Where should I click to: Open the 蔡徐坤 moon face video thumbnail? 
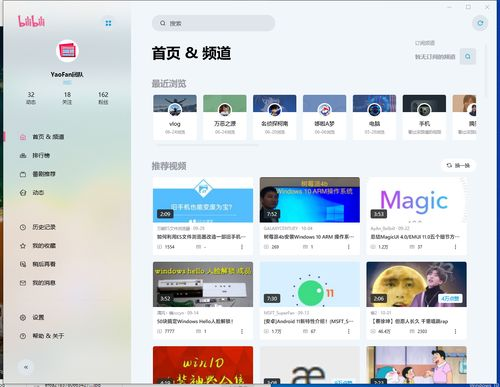[x=416, y=284]
